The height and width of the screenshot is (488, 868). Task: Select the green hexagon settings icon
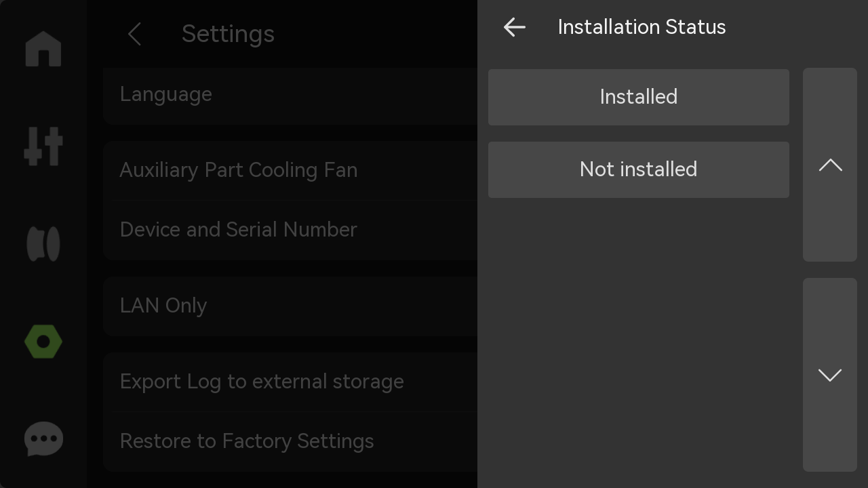(43, 342)
